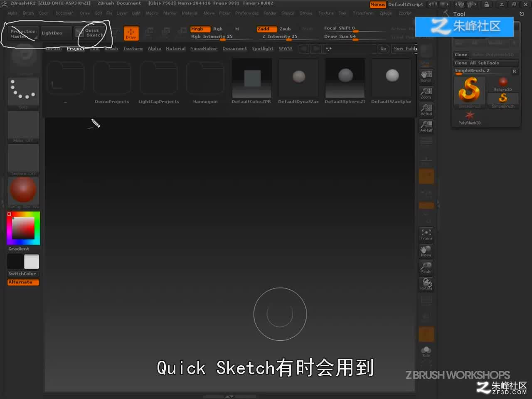Toggle Zsub mode
Screen dimensions: 532x399
[x=285, y=29]
